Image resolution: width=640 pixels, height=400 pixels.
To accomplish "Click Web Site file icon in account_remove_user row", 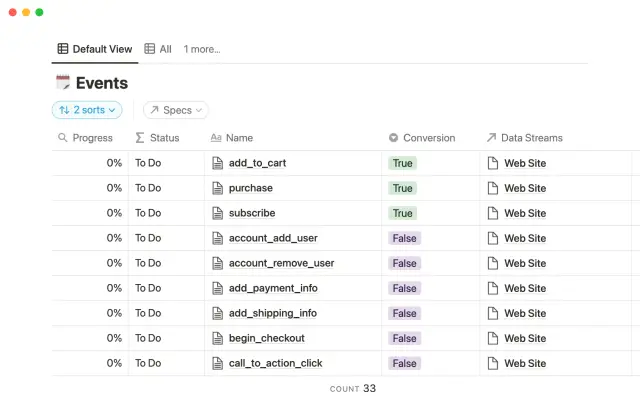I will 493,263.
